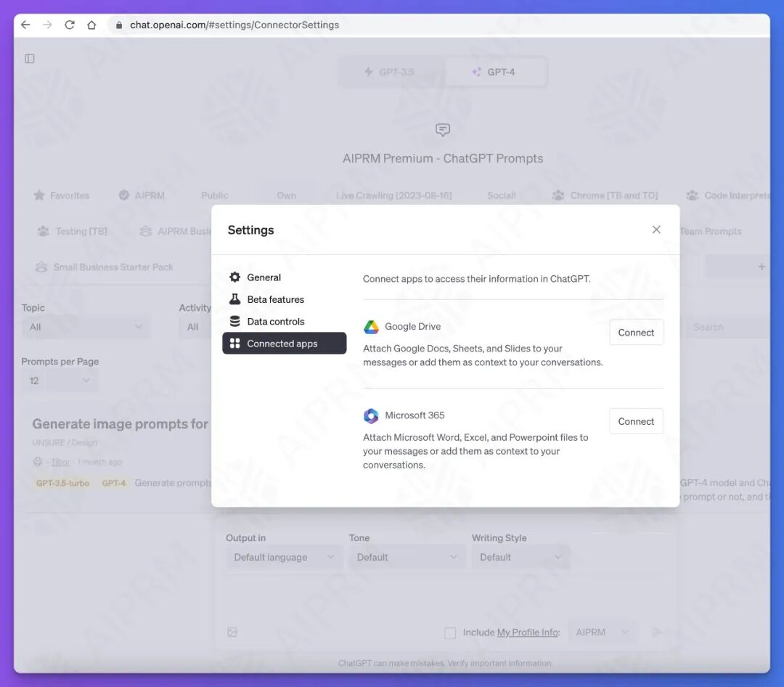Expand Output in language dropdown
The height and width of the screenshot is (687, 784).
[284, 557]
